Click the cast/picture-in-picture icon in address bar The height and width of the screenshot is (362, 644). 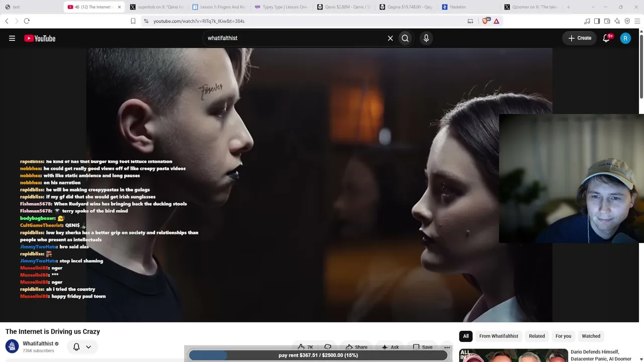coord(470,21)
